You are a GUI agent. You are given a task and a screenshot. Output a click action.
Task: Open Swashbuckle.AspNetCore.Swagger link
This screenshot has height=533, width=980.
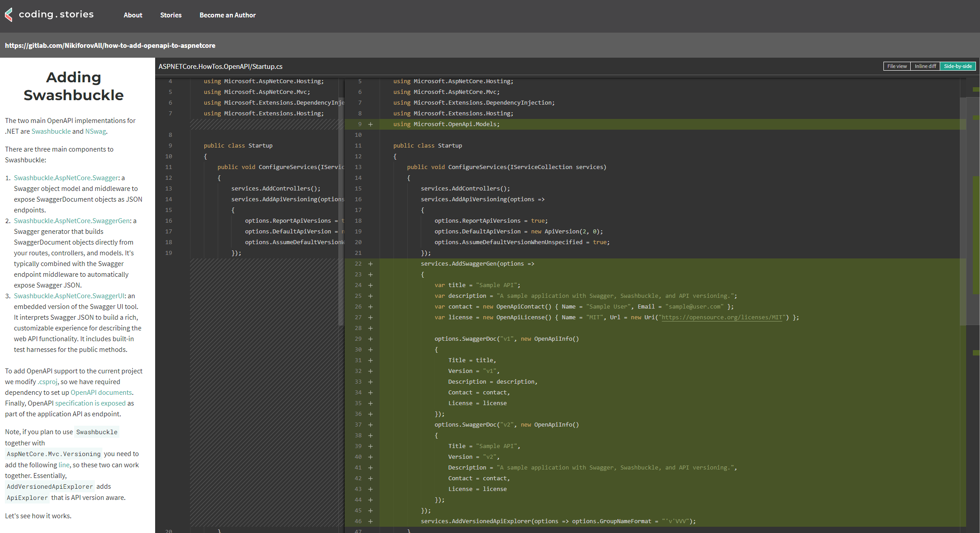pyautogui.click(x=66, y=178)
